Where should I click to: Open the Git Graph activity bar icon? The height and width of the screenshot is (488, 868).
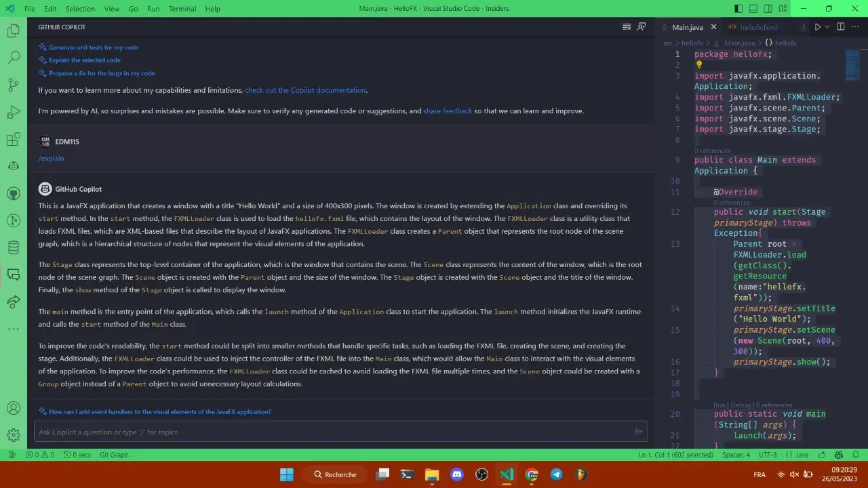13,220
